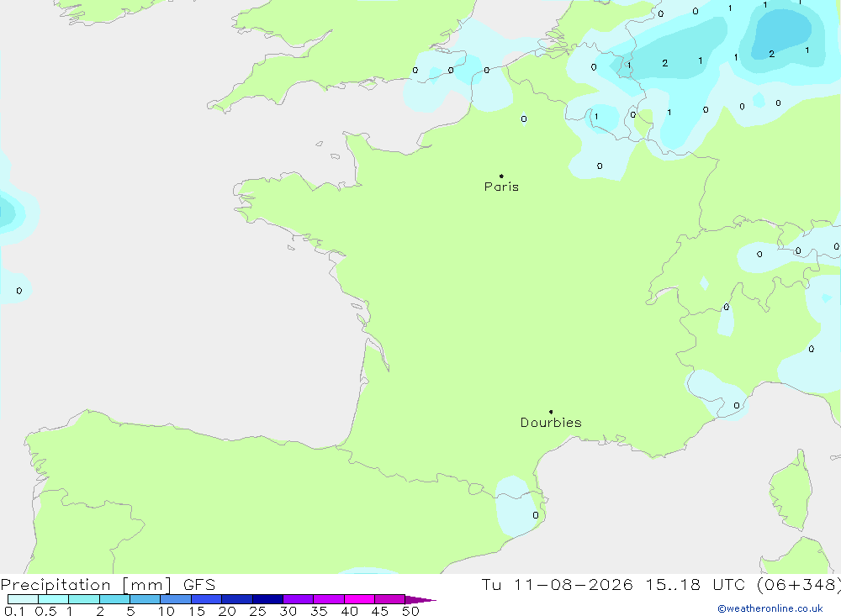Viewport: 841px width, 616px height.
Task: Click the 'Precipitation [mm] GFS' title text
Action: pyautogui.click(x=108, y=585)
